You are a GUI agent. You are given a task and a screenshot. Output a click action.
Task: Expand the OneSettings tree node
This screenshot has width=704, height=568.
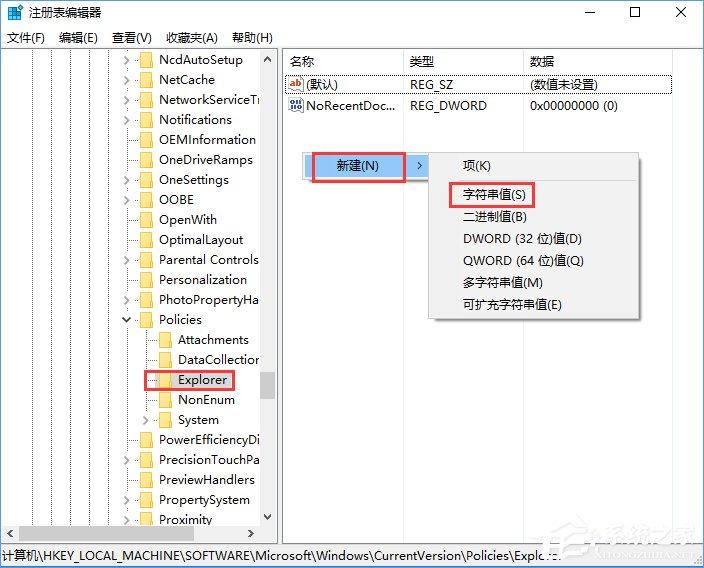point(127,180)
